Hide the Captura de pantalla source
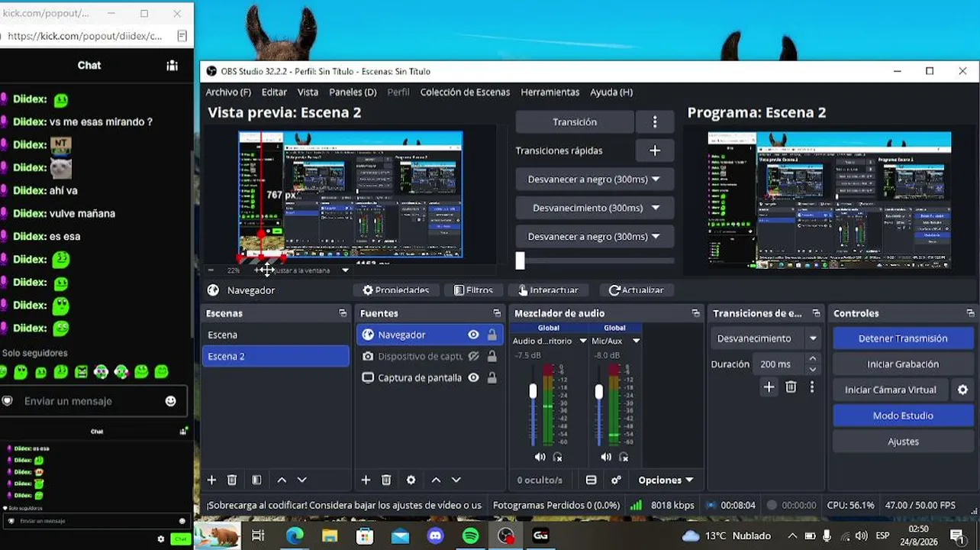Screen dimensions: 980x550 (473, 377)
